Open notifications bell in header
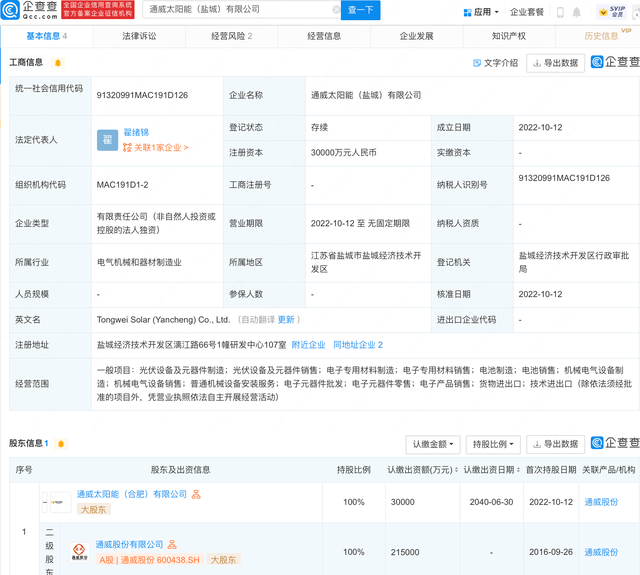 tap(576, 12)
